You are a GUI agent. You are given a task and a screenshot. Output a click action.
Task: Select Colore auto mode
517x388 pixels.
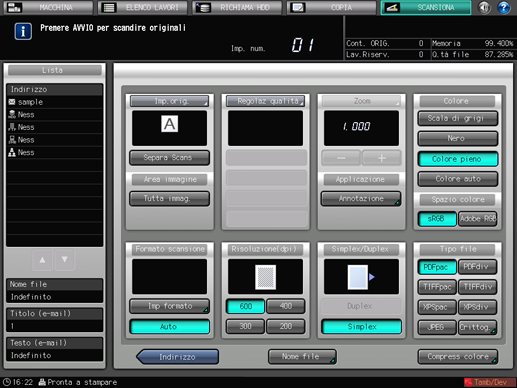click(x=458, y=179)
